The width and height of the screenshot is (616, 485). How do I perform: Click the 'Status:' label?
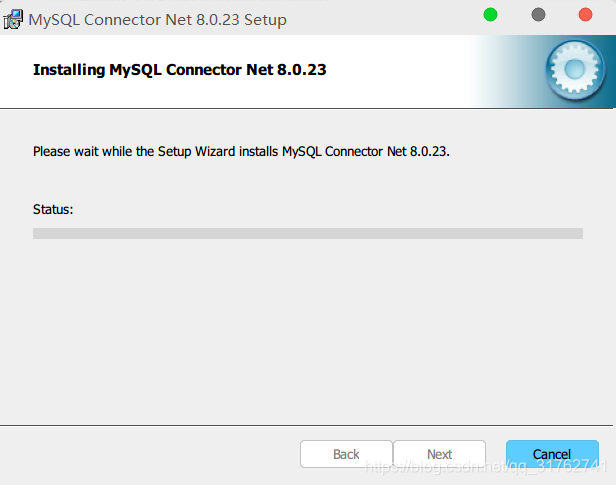click(x=53, y=209)
